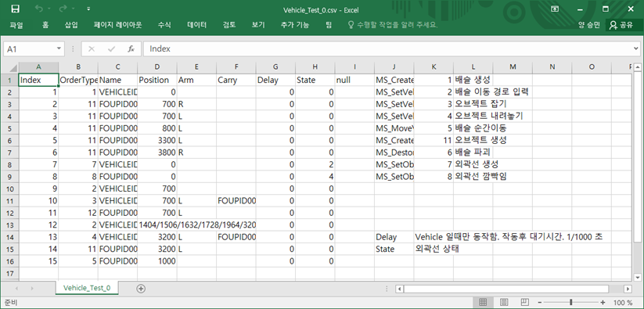The width and height of the screenshot is (644, 309).
Task: Expand the Name Box dropdown arrow
Action: (x=59, y=49)
